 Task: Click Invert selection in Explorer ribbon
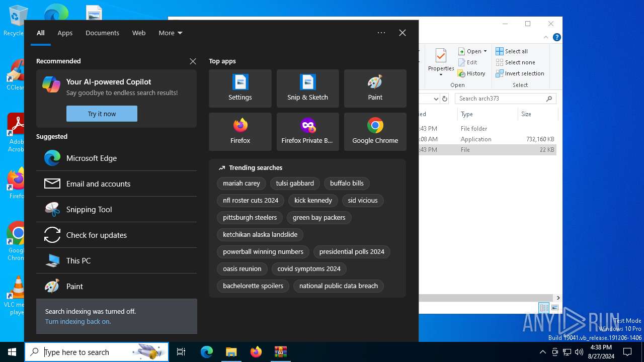coord(520,73)
